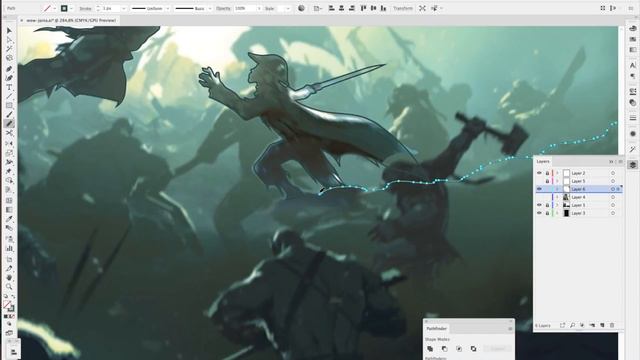This screenshot has height=360, width=640.
Task: Open Opacity value arrow
Action: click(259, 8)
